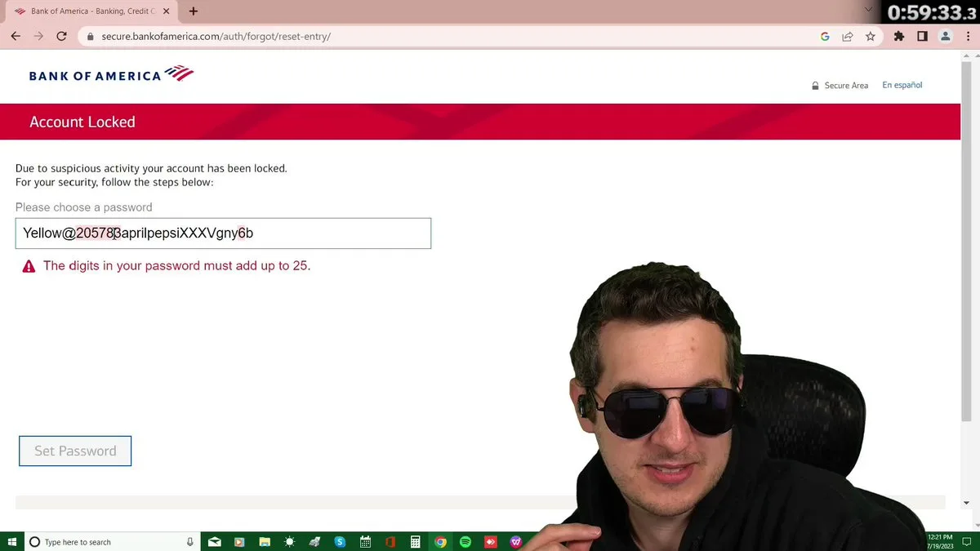The height and width of the screenshot is (551, 980).
Task: Toggle the Chrome side panel
Action: pyautogui.click(x=922, y=37)
